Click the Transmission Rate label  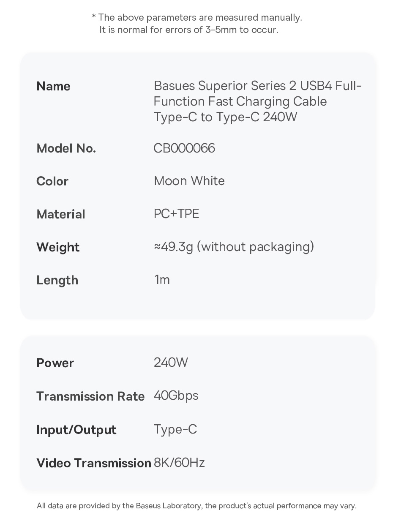90,396
